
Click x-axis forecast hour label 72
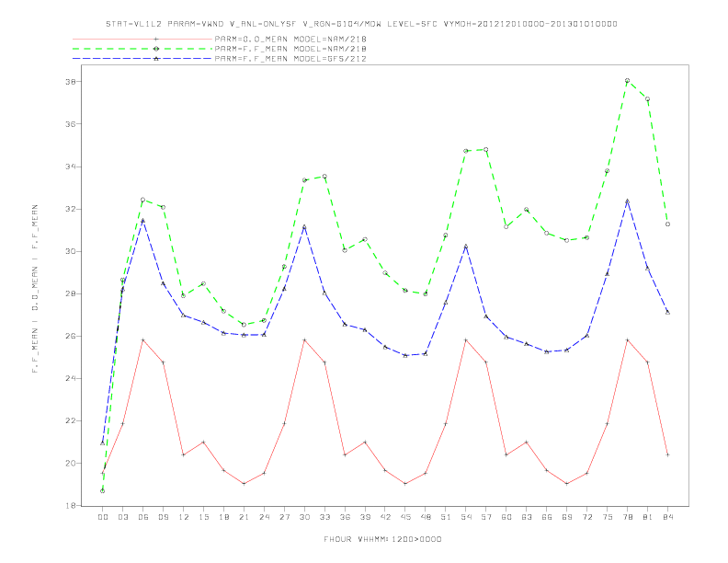[x=586, y=517]
